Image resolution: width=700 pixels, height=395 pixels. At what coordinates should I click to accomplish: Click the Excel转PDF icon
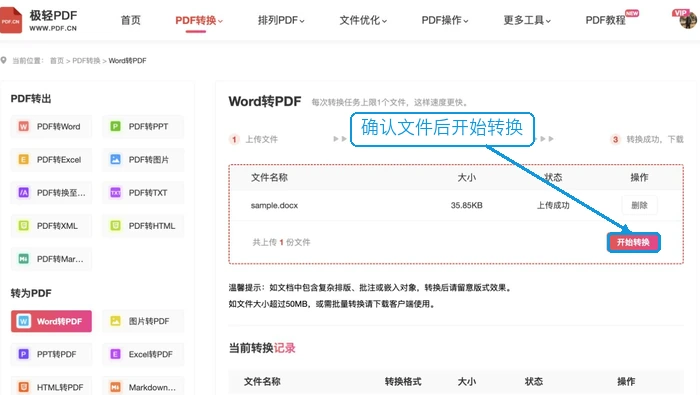pyautogui.click(x=115, y=354)
